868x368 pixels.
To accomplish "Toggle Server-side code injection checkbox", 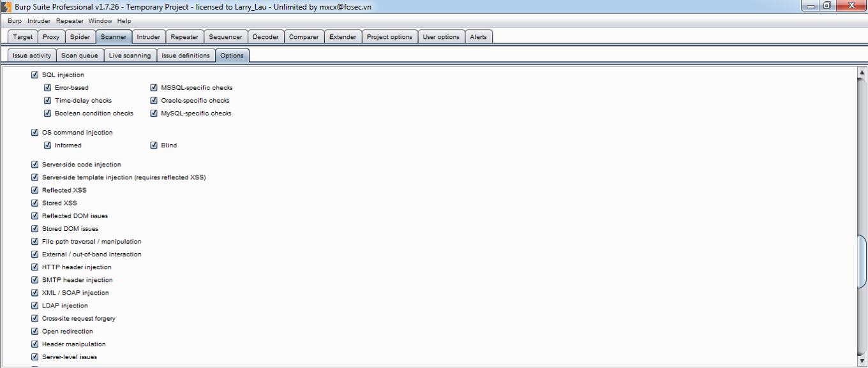I will coord(35,165).
